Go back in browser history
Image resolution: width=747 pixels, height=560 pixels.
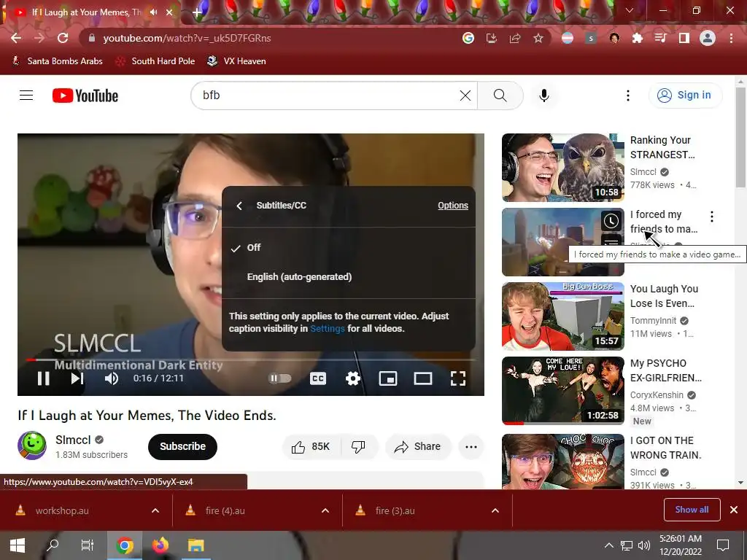click(x=16, y=38)
